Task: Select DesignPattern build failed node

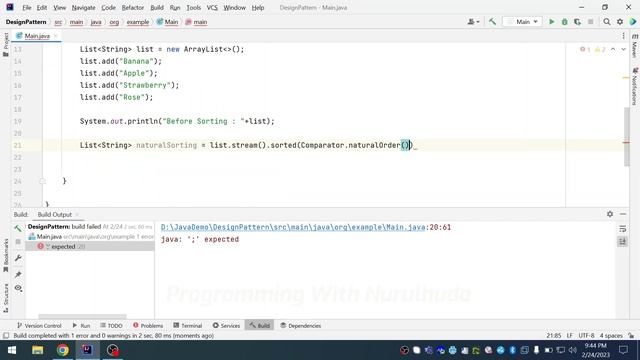Action: coord(90,227)
